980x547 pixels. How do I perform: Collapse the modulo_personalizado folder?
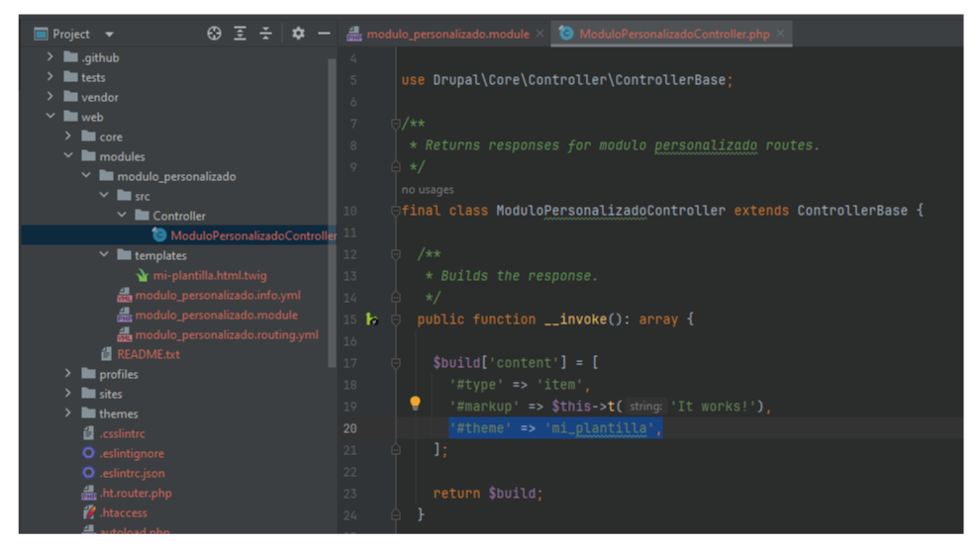(x=86, y=175)
